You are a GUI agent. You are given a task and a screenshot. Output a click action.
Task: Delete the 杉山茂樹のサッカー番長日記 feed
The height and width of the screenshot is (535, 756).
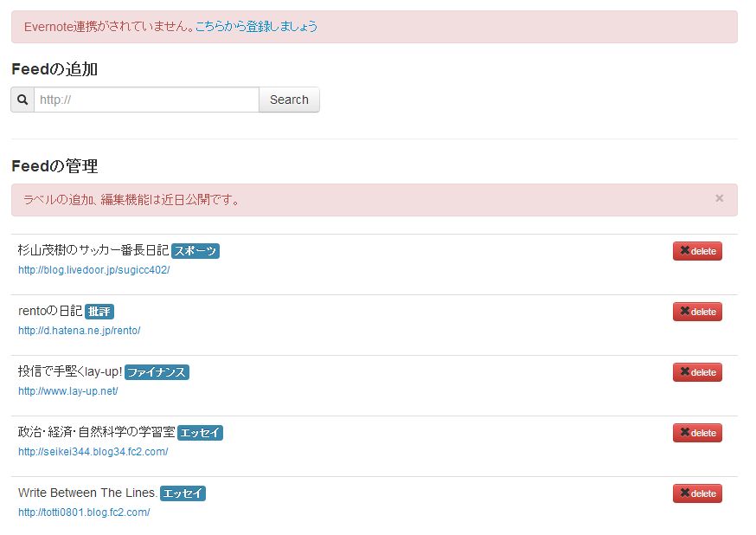pos(697,251)
